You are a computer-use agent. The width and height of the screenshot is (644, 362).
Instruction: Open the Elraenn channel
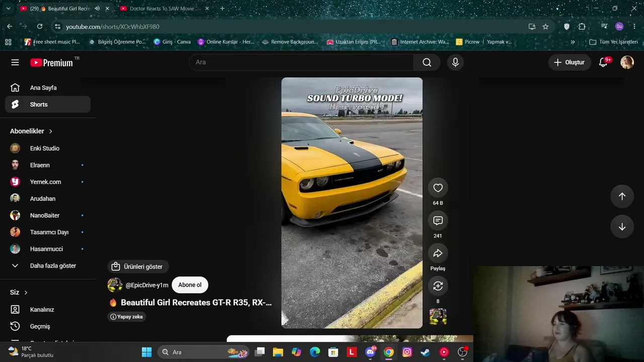click(x=48, y=165)
